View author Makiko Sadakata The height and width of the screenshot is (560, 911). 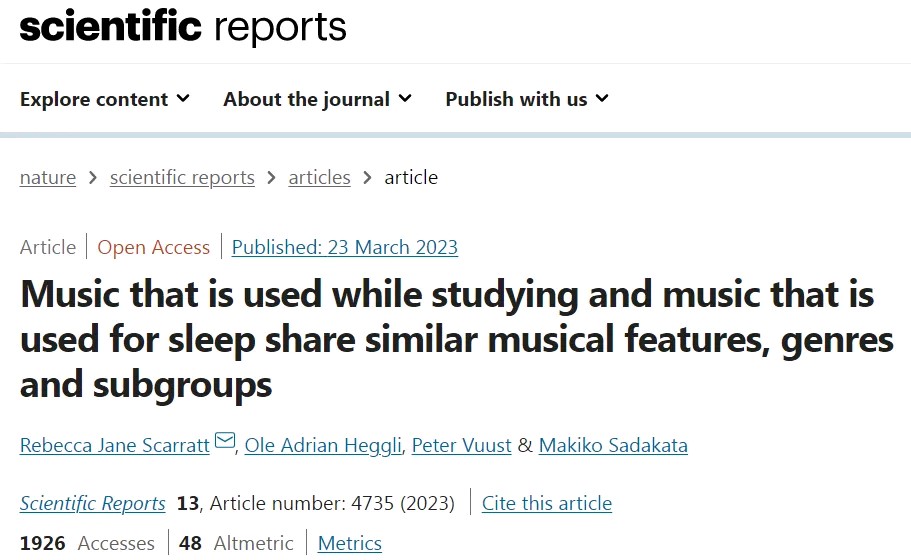coord(613,445)
